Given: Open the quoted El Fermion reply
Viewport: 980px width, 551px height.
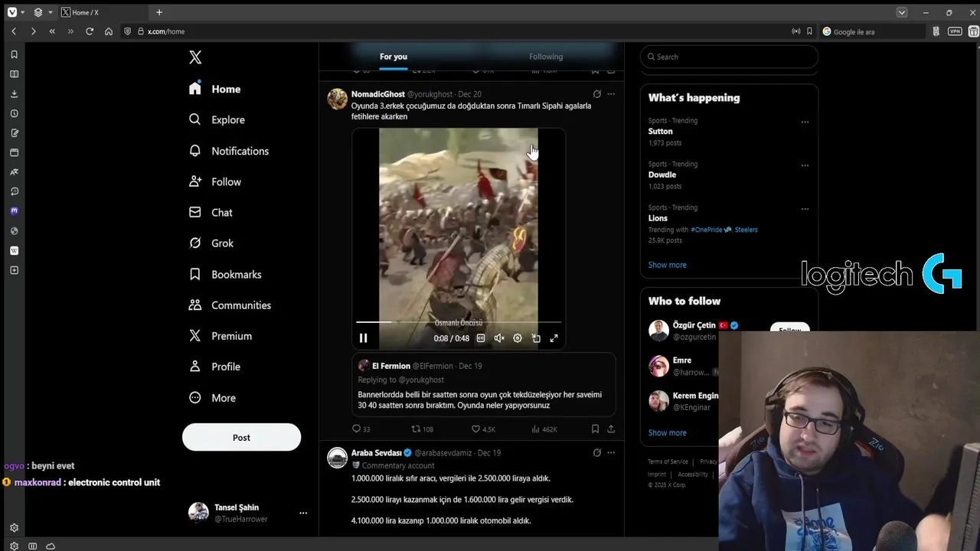Looking at the screenshot, I should [484, 384].
